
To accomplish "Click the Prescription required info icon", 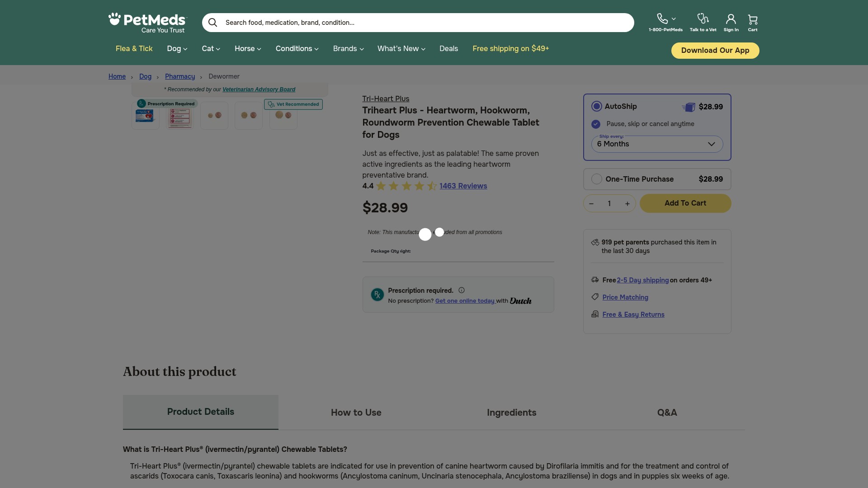I will pyautogui.click(x=462, y=291).
